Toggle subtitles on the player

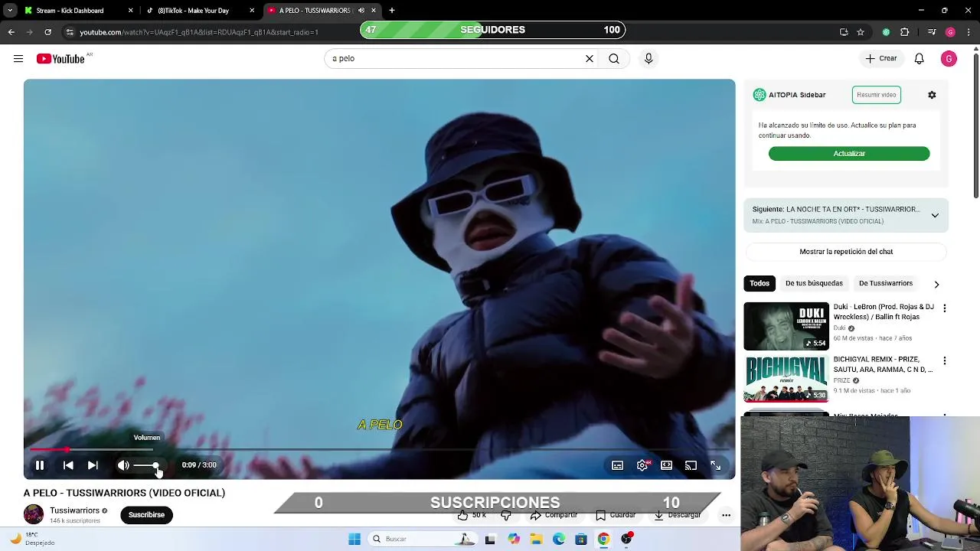point(617,465)
